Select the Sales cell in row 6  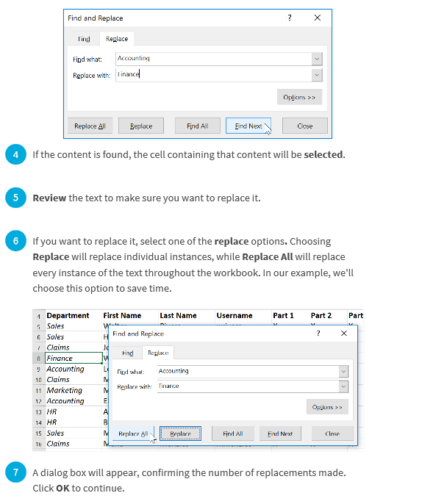[x=74, y=336]
